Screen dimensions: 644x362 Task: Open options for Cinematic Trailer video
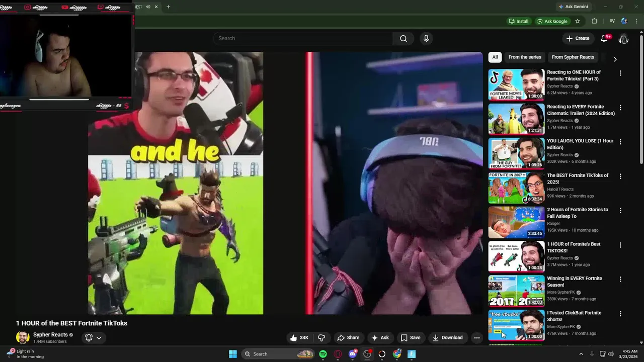(620, 108)
